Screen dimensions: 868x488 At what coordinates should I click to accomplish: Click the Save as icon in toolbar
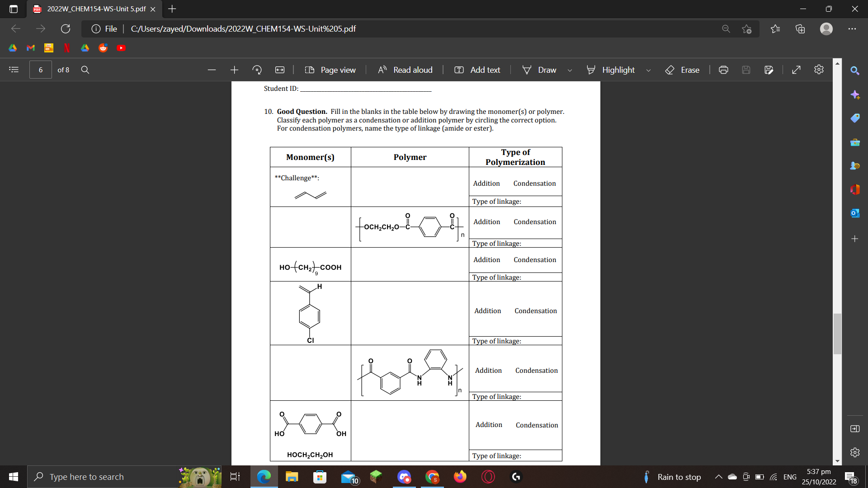(769, 70)
